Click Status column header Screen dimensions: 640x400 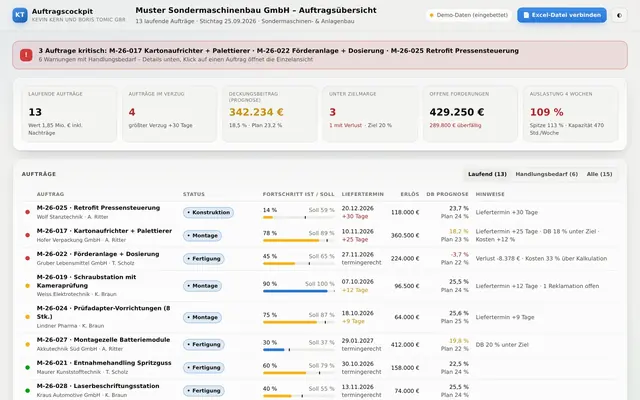(194, 194)
